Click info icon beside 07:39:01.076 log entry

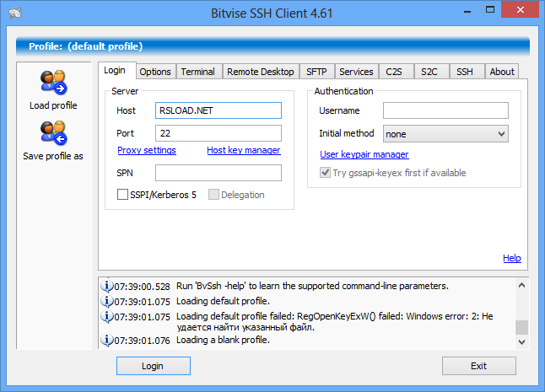pos(106,340)
